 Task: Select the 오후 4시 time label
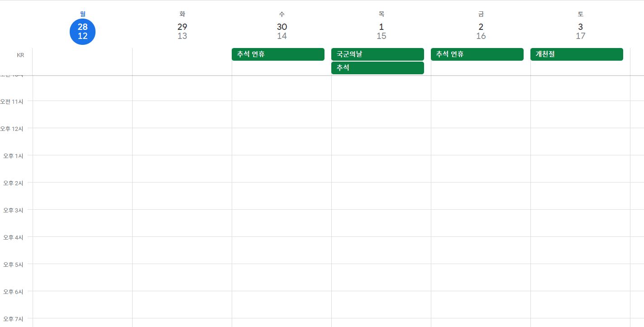[13, 237]
